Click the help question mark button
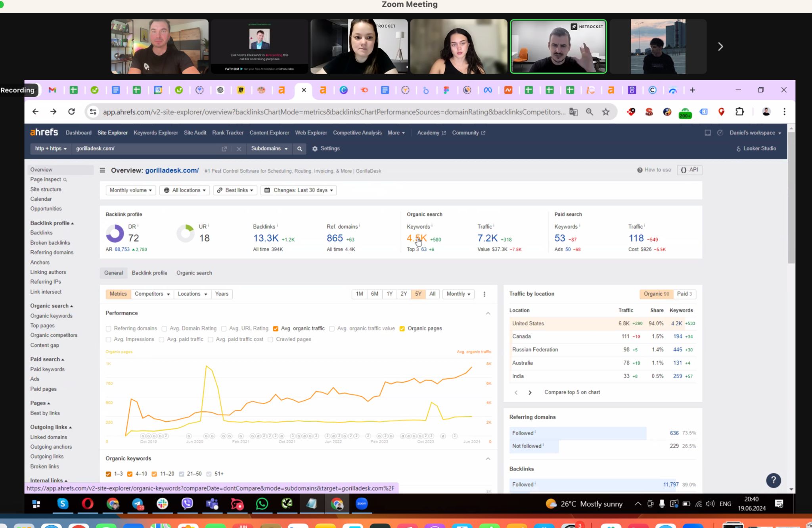The width and height of the screenshot is (812, 528). point(773,480)
